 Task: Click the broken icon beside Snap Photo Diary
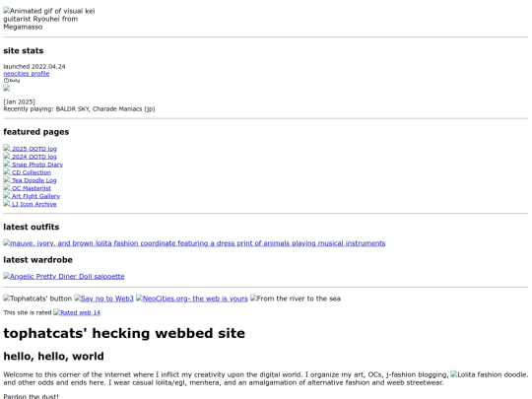(x=7, y=164)
